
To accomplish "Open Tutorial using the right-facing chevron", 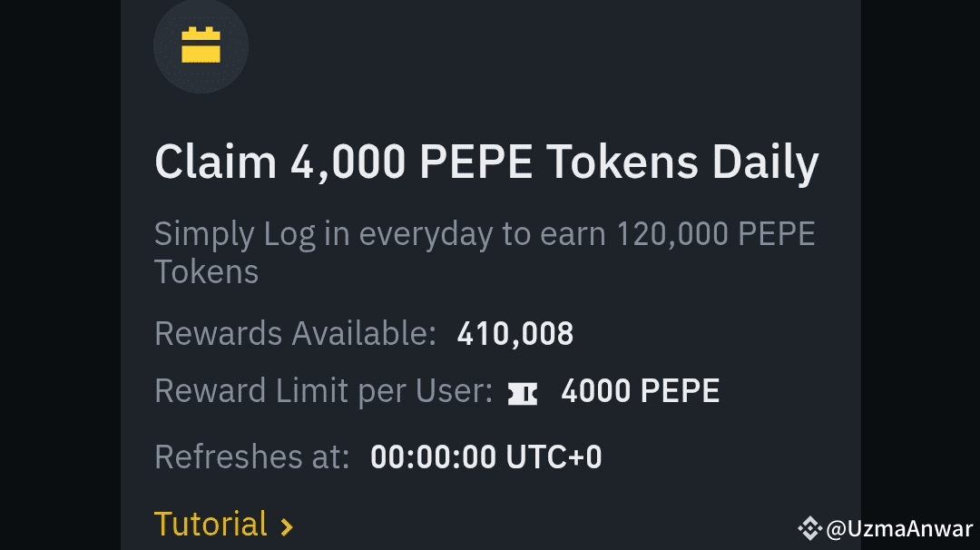I will [x=286, y=525].
